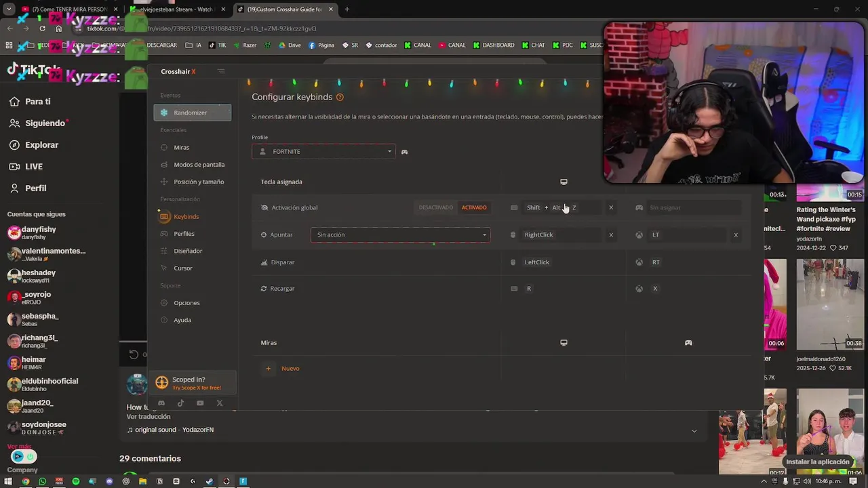Open Winter's Wand pickaxe video thumbnail
This screenshot has height=488, width=868.
coord(830,192)
